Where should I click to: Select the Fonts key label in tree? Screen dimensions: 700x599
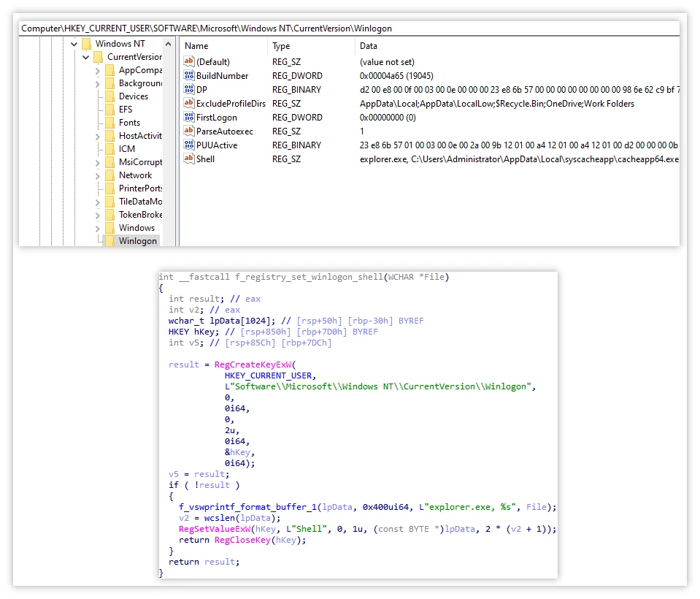click(x=129, y=123)
